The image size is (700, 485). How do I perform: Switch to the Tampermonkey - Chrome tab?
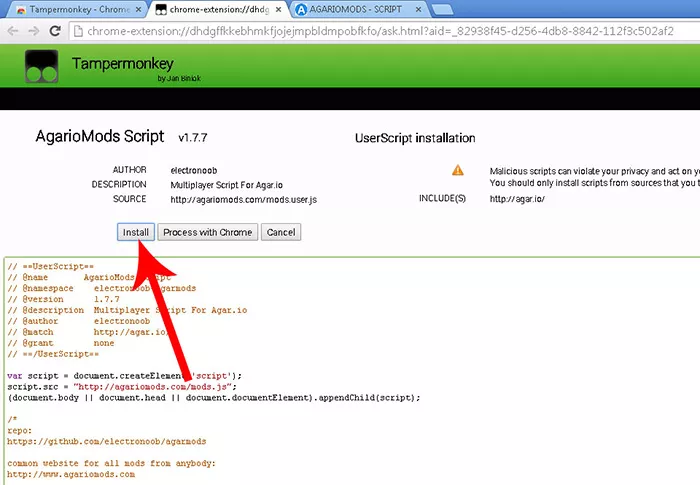pos(79,9)
